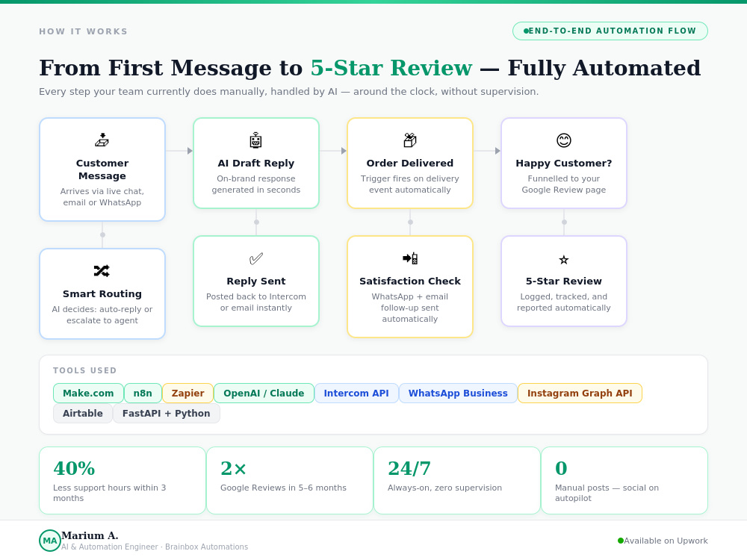Click 'Posted back to Intercom or email instantly' text

tap(255, 302)
